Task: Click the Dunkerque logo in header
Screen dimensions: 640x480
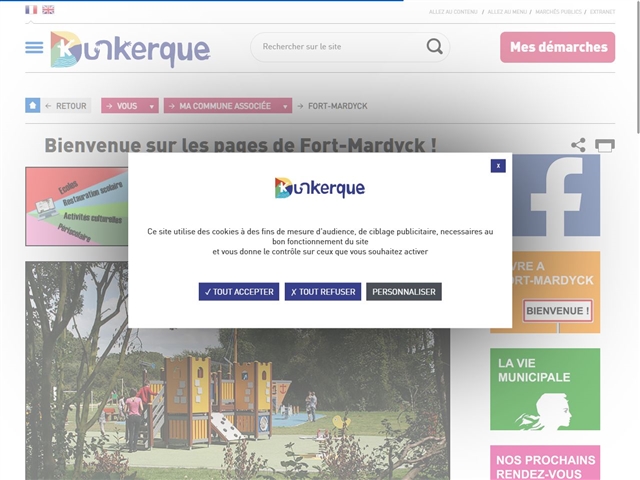Action: point(130,49)
